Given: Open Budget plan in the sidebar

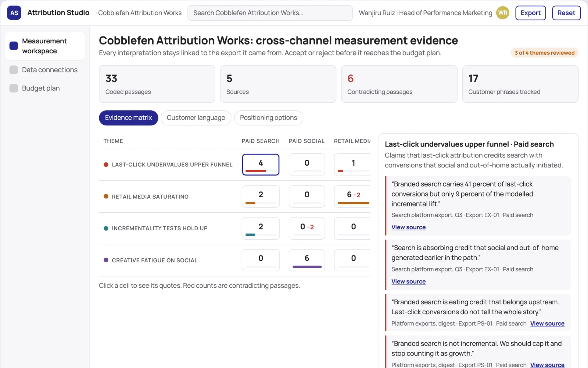Looking at the screenshot, I should (45, 88).
